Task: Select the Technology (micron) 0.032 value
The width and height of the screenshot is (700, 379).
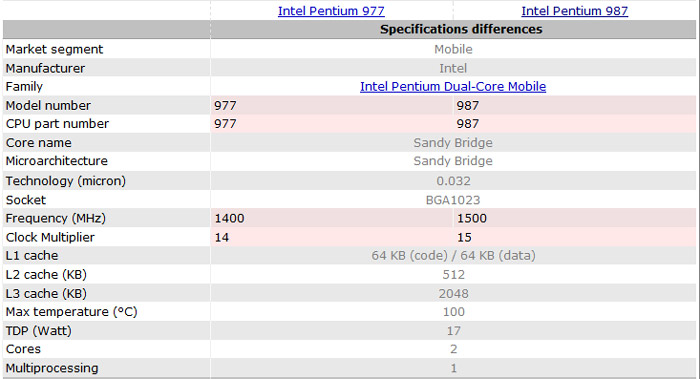Action: pyautogui.click(x=454, y=181)
